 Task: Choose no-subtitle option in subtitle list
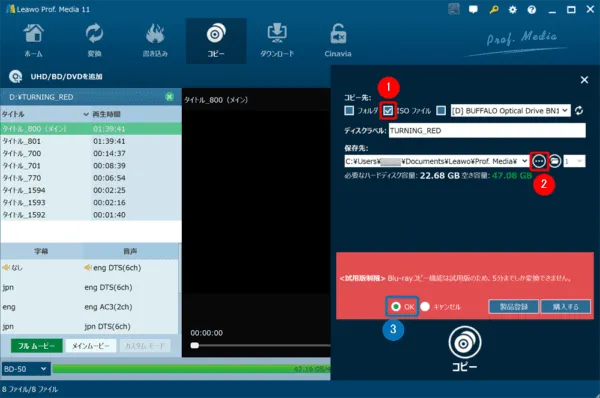(13, 268)
